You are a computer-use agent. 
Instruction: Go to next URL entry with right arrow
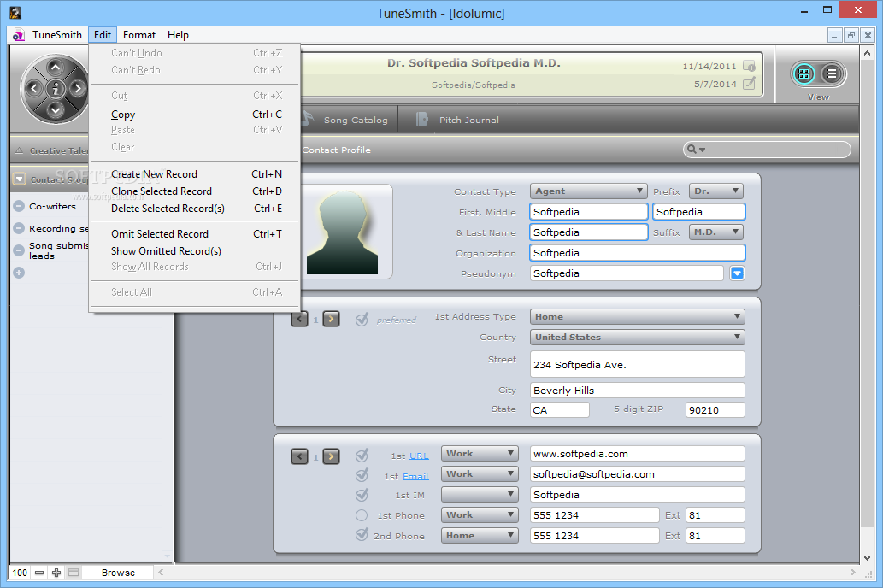coord(331,456)
